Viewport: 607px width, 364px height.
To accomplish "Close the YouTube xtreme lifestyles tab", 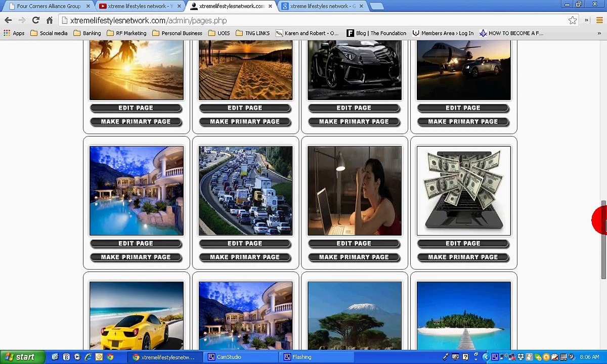I will pos(179,6).
